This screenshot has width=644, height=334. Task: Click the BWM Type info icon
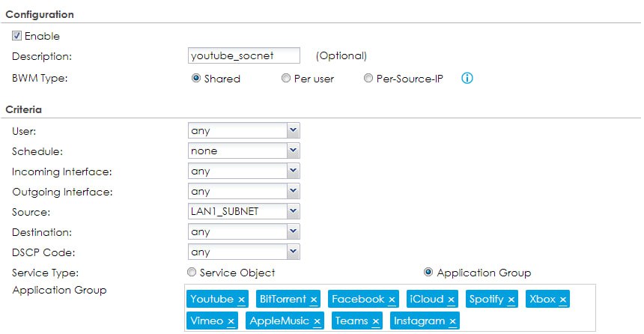click(467, 78)
